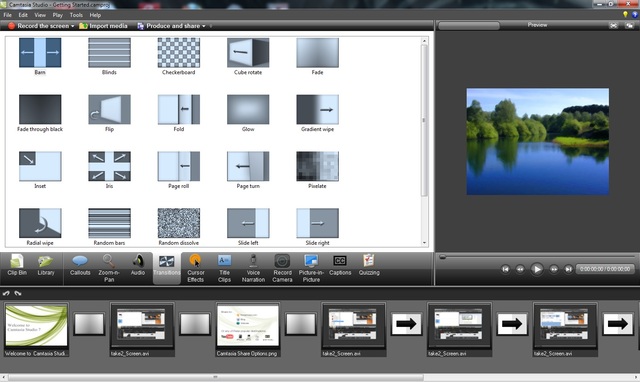
Task: Toggle preview full screen mode icon
Action: tap(613, 25)
